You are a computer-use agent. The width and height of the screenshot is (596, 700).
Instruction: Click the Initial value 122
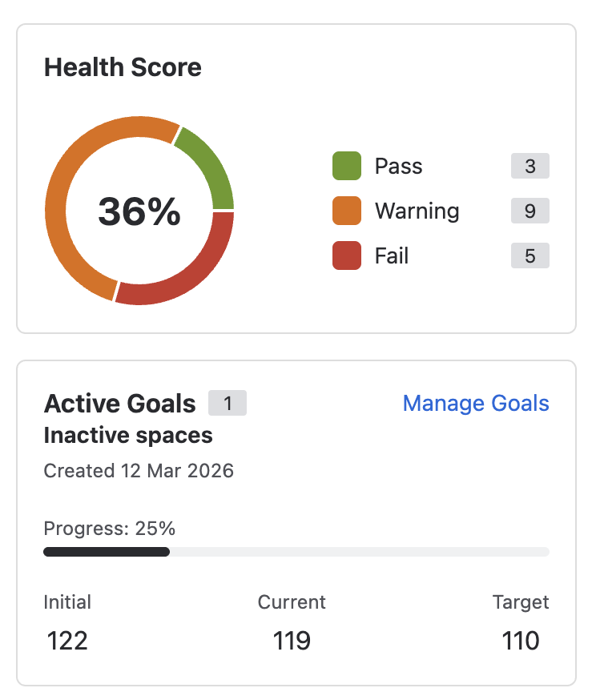coord(67,641)
